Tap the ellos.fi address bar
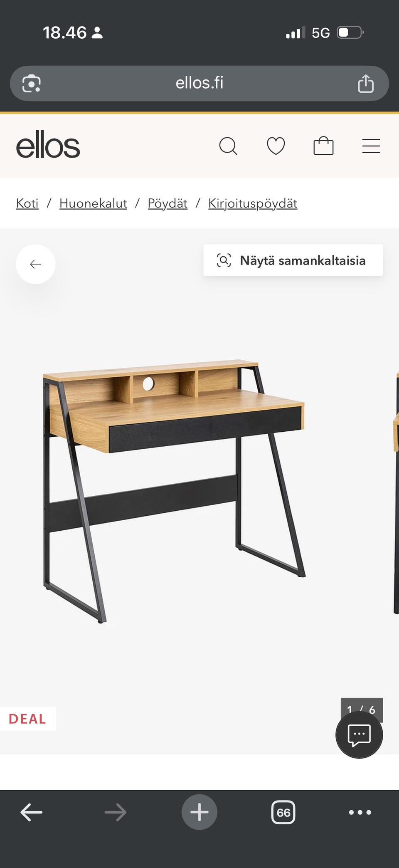The width and height of the screenshot is (399, 868). [x=199, y=83]
